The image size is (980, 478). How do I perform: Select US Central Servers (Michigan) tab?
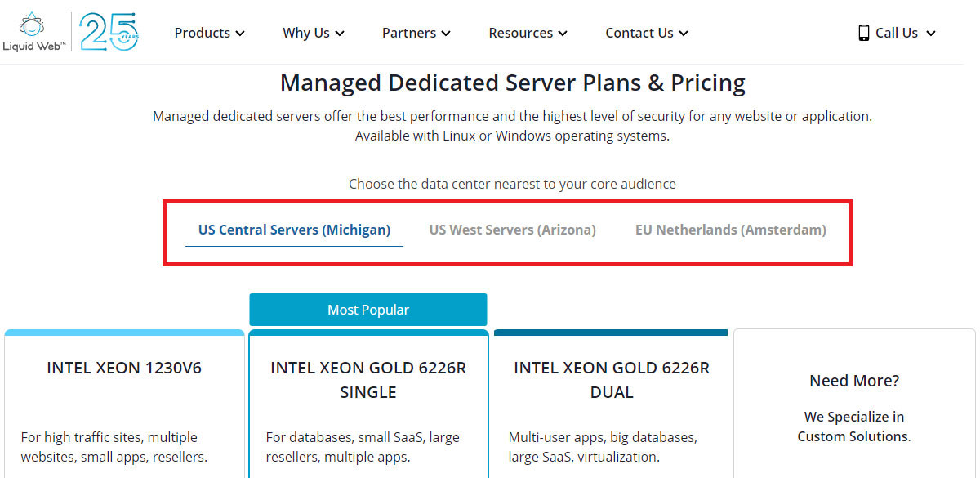click(x=294, y=230)
